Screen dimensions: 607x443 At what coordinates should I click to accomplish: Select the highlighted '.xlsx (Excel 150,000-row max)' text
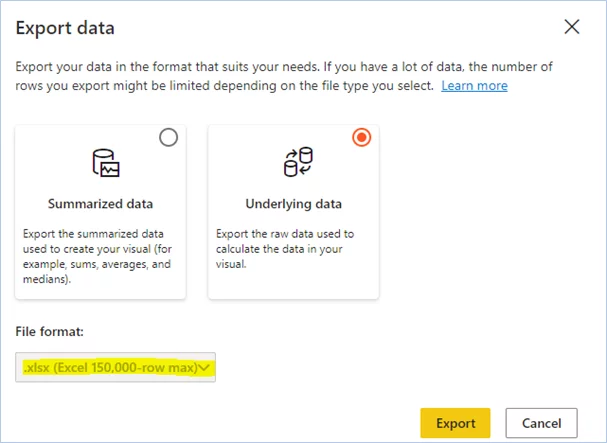[110, 368]
